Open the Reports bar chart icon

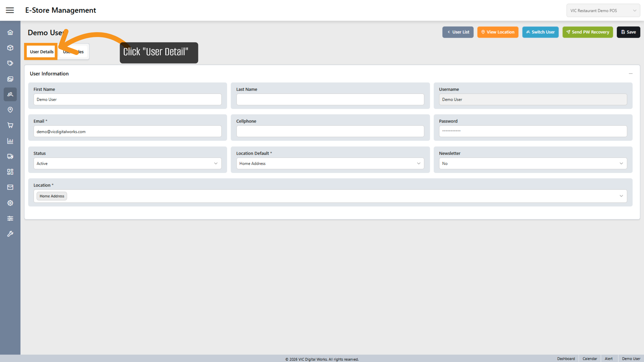pyautogui.click(x=10, y=141)
